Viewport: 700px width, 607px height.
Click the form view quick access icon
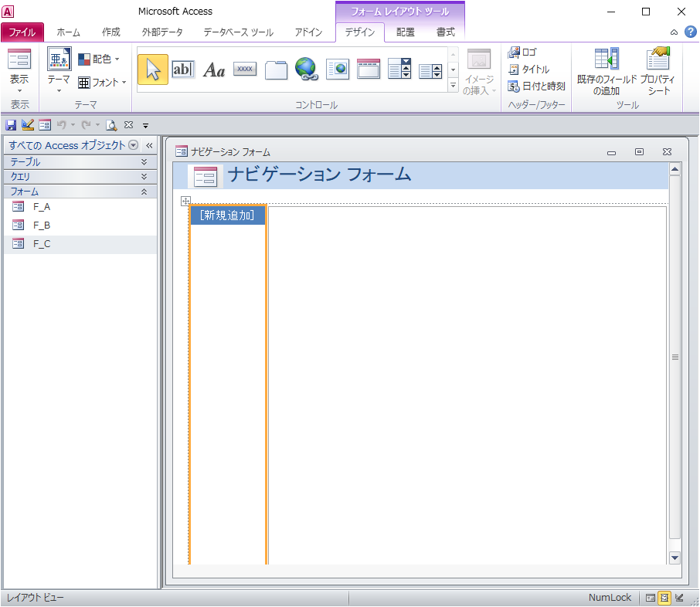coord(45,125)
